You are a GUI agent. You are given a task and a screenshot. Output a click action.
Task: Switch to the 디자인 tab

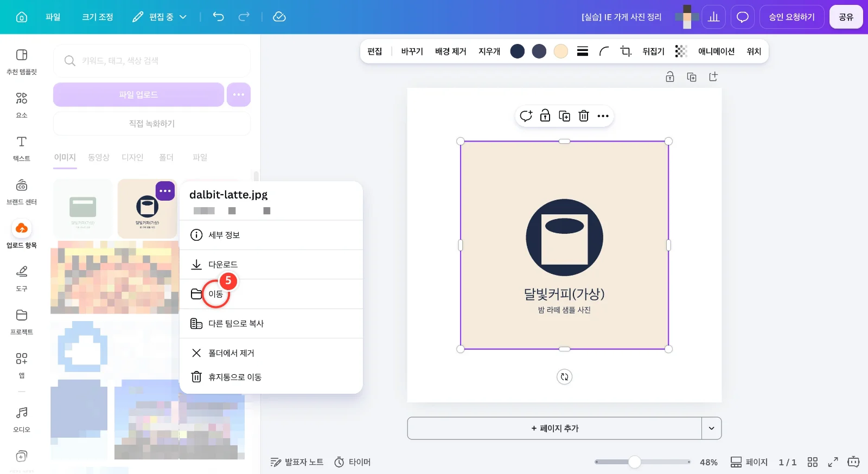click(x=132, y=157)
